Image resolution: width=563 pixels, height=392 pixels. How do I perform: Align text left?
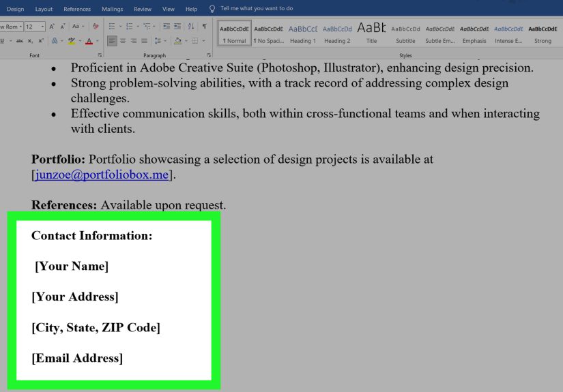(x=112, y=41)
